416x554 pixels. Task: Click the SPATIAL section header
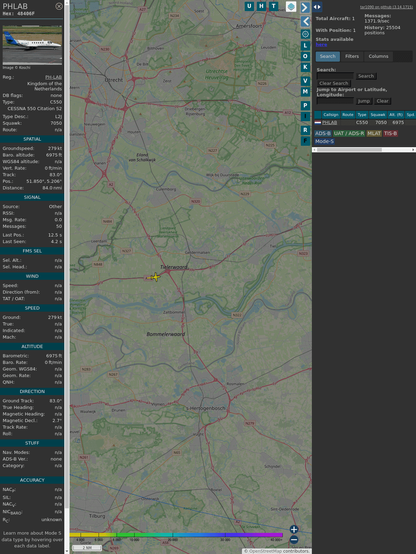pos(32,139)
